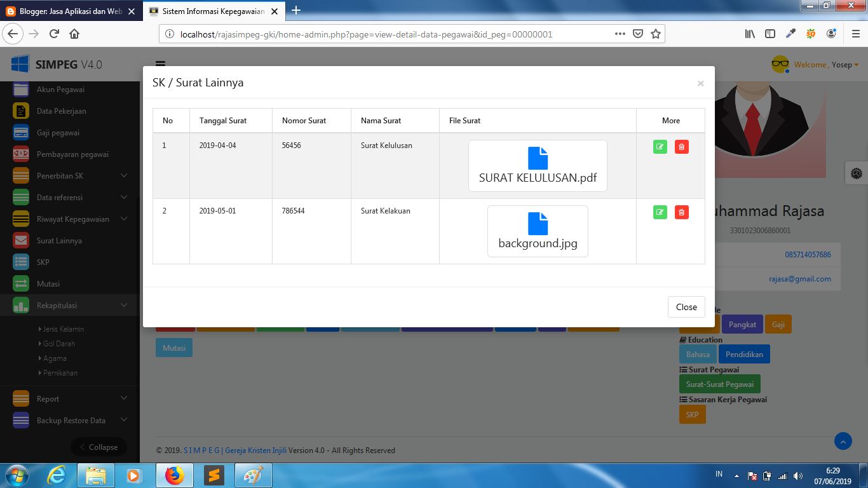Screen dimensions: 868x488
Task: Click the scroll-to-top arrow button
Action: pyautogui.click(x=843, y=441)
